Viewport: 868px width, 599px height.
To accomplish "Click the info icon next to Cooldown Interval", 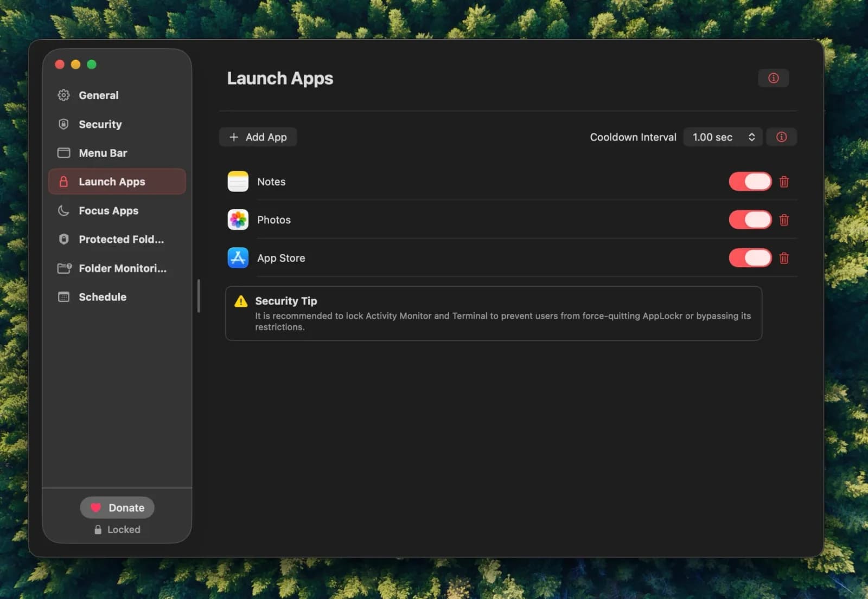I will 781,137.
